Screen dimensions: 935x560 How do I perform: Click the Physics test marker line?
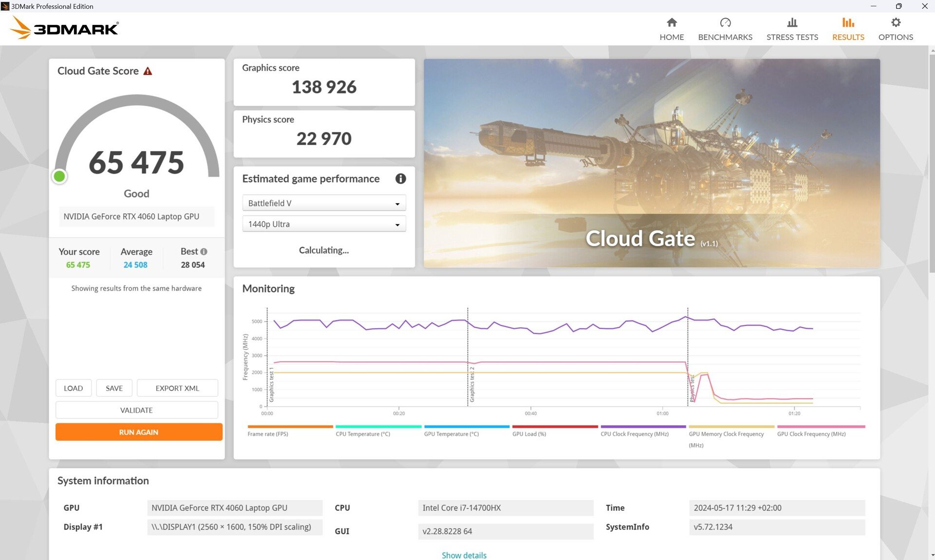click(x=688, y=356)
